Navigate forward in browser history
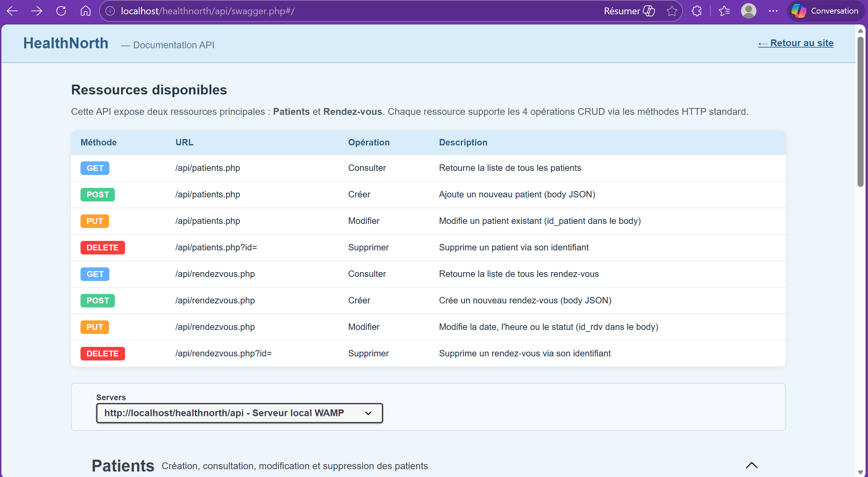Viewport: 868px width, 477px height. click(37, 11)
